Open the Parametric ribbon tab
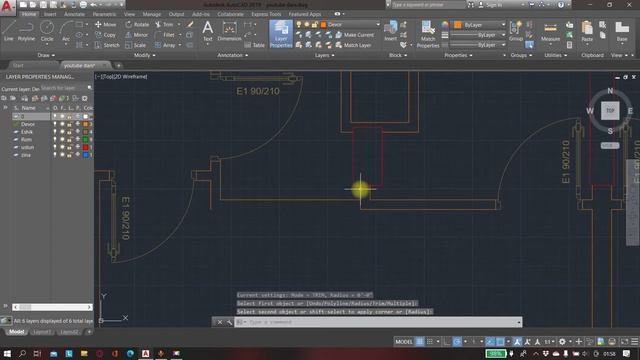Image resolution: width=640 pixels, height=360 pixels. tap(104, 14)
